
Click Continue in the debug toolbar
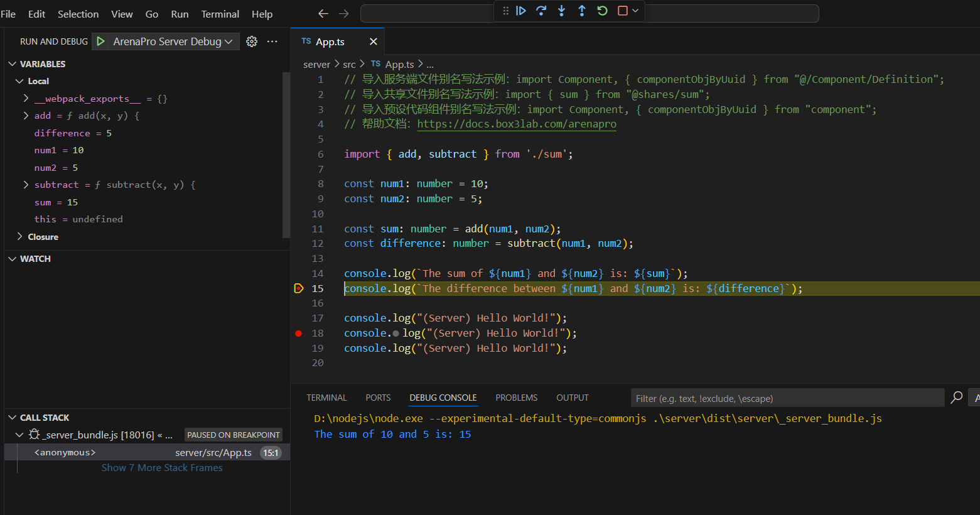tap(521, 11)
